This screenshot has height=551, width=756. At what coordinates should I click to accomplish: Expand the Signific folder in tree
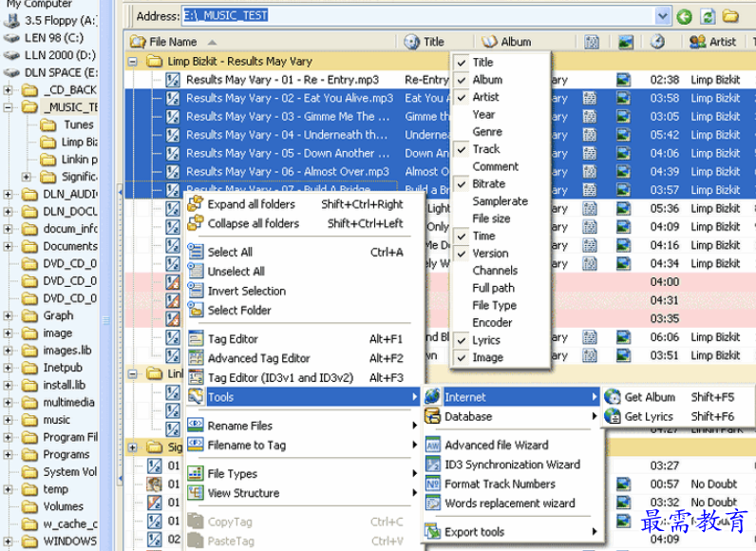(x=26, y=177)
